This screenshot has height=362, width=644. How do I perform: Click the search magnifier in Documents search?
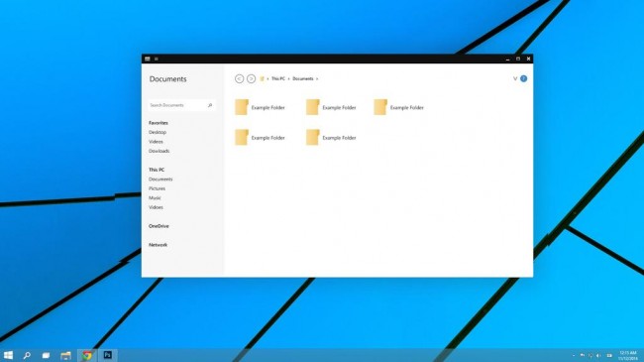(210, 105)
